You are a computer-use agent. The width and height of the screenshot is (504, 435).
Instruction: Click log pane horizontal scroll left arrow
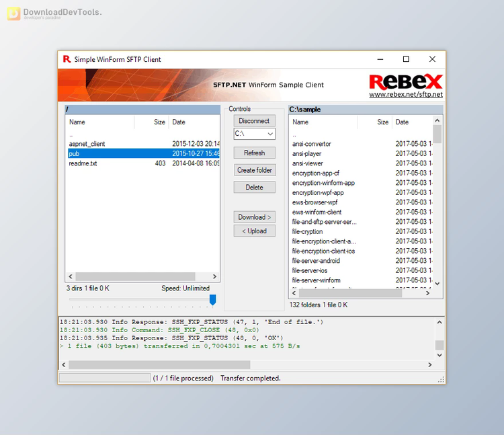pos(64,364)
